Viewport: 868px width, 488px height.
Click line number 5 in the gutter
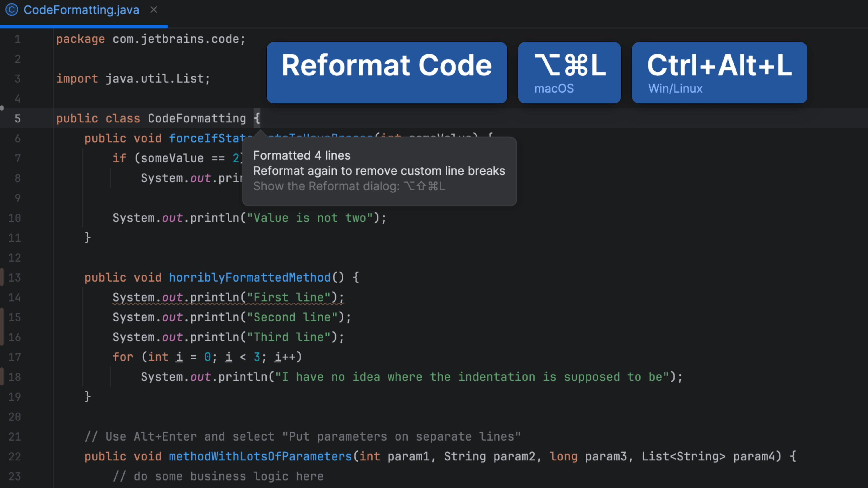(18, 119)
